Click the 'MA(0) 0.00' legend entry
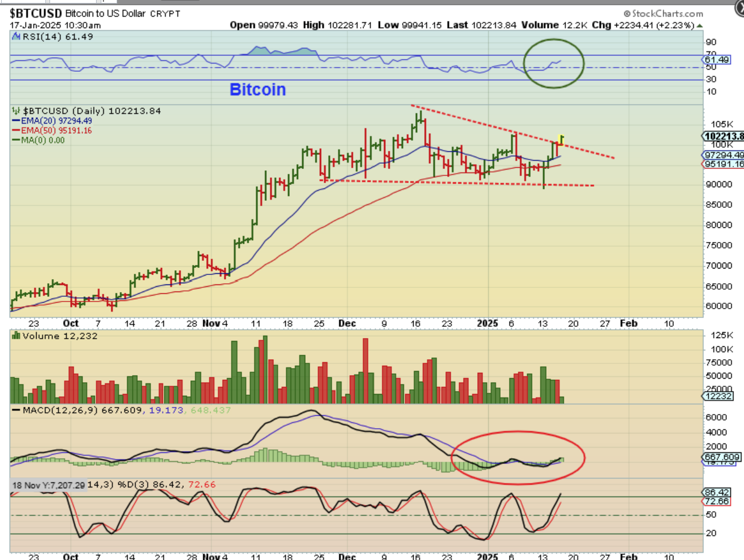 [39, 140]
